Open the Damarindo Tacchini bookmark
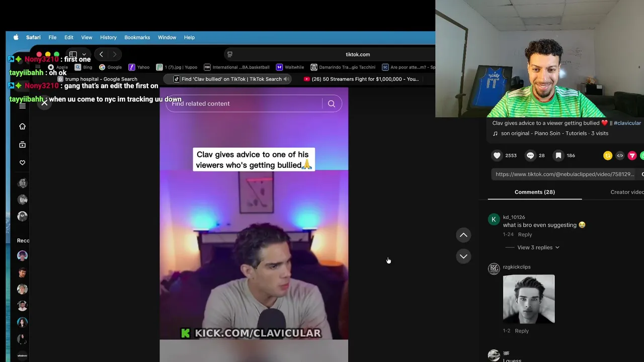The image size is (644, 362). (343, 67)
